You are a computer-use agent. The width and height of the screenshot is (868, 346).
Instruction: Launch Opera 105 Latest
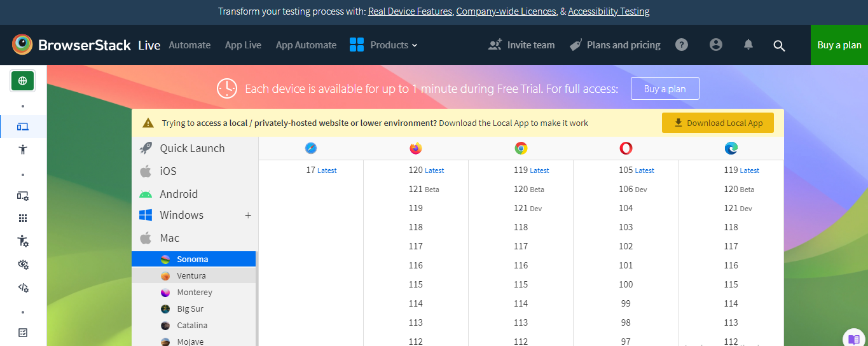[x=636, y=170]
